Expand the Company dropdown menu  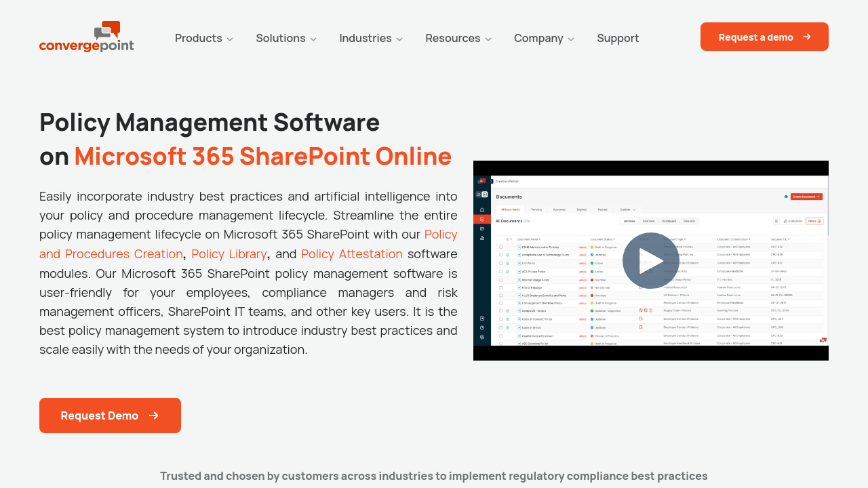[x=544, y=38]
